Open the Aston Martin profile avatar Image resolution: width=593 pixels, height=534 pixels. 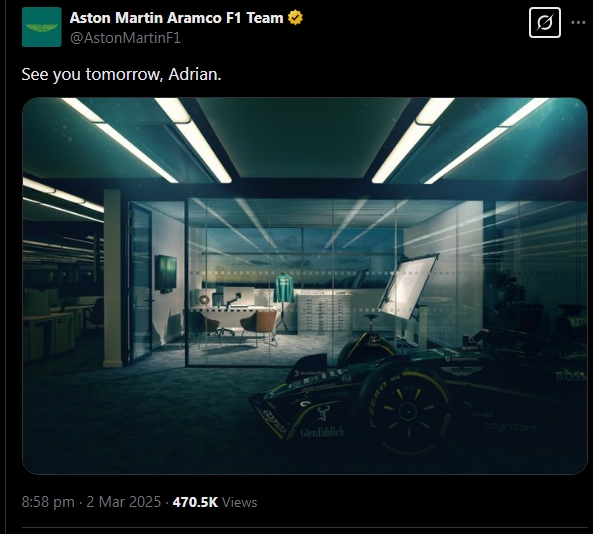pos(42,27)
